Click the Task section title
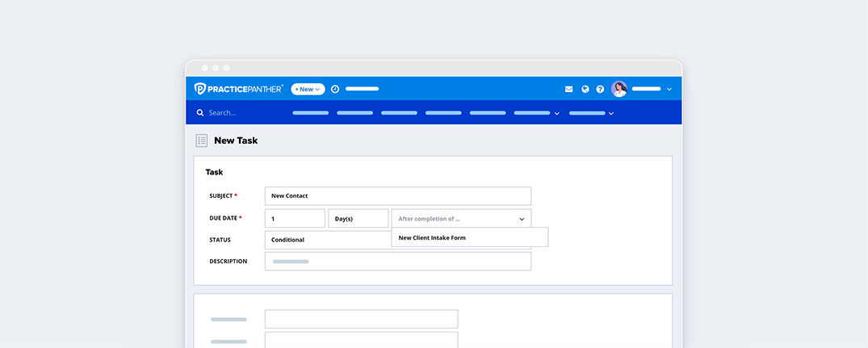This screenshot has height=348, width=868. 214,172
